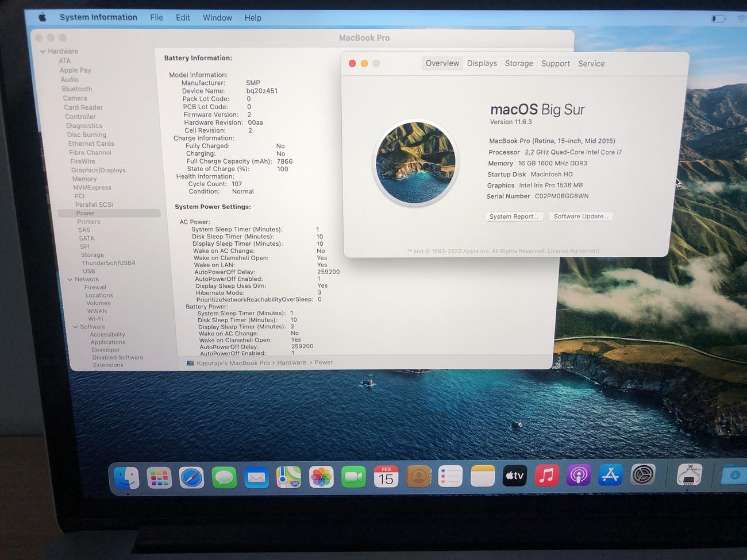Open the Help menu

click(253, 18)
